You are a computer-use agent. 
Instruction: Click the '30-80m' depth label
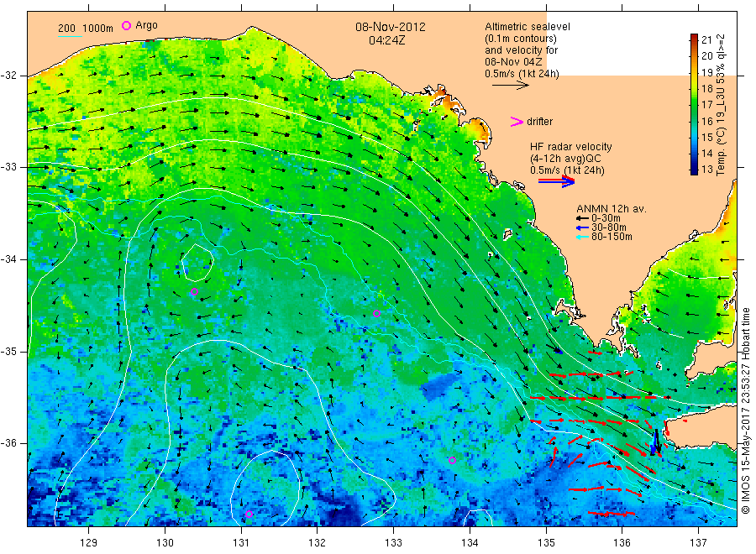[x=609, y=227]
